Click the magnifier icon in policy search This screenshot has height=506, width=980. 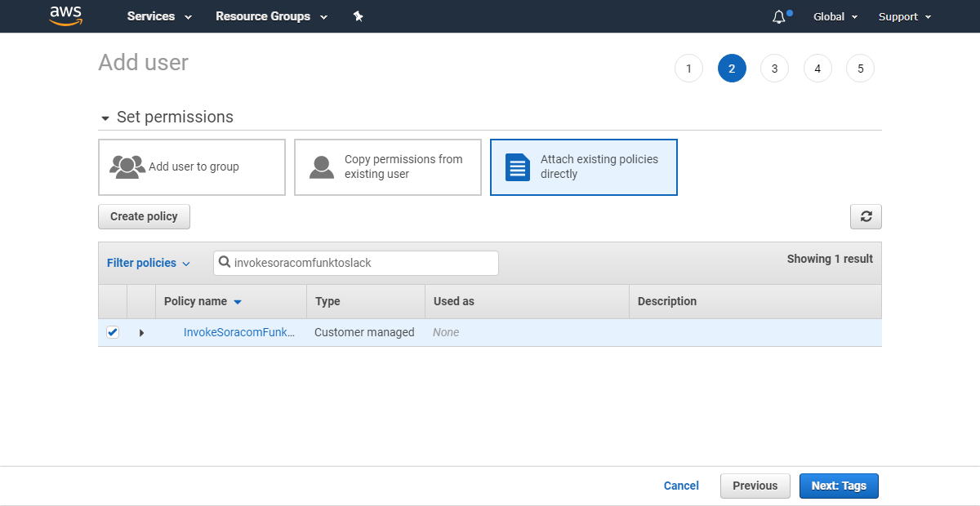point(225,263)
